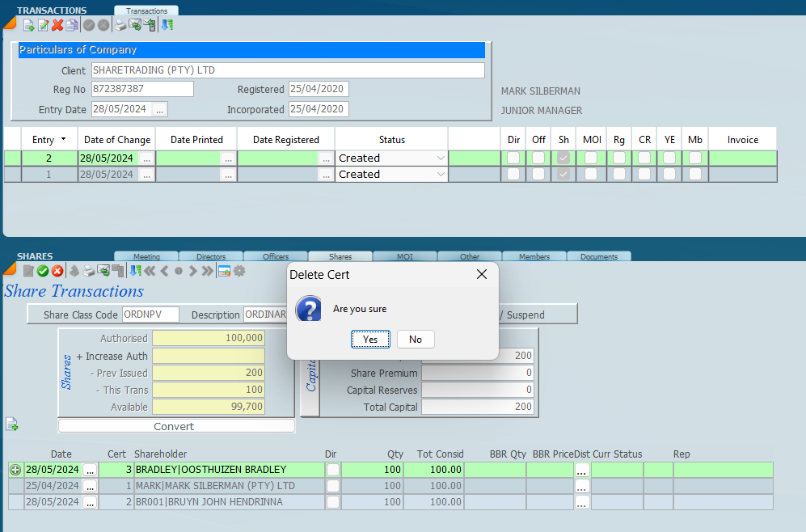Open the Entry Date picker ellipsis button
The width and height of the screenshot is (806, 532).
(159, 109)
